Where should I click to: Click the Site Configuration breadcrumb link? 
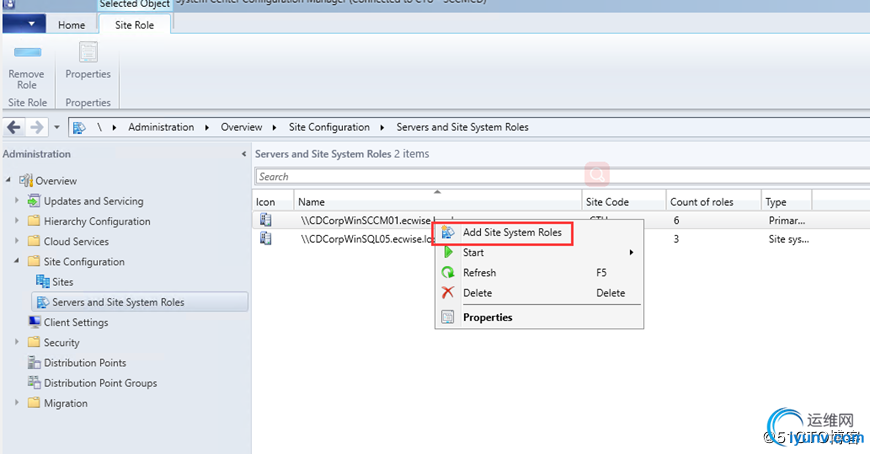tap(329, 127)
